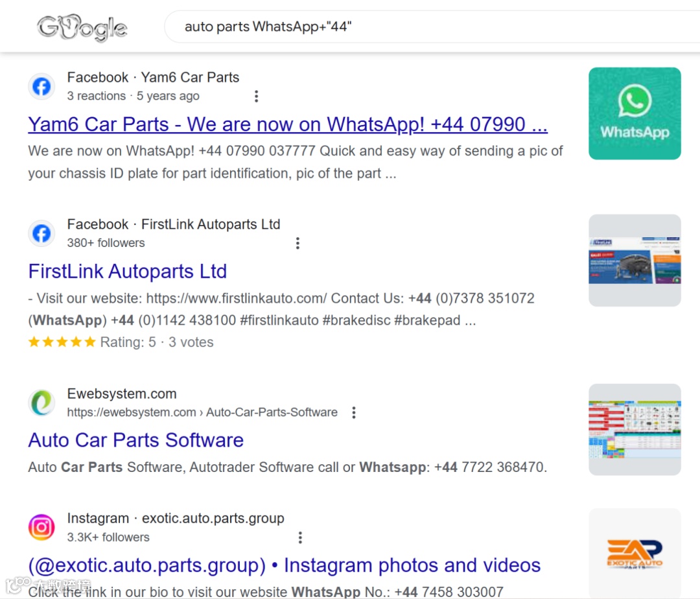Click 'Rating: 5 · 3 votes' text
700x599 pixels.
(x=157, y=342)
